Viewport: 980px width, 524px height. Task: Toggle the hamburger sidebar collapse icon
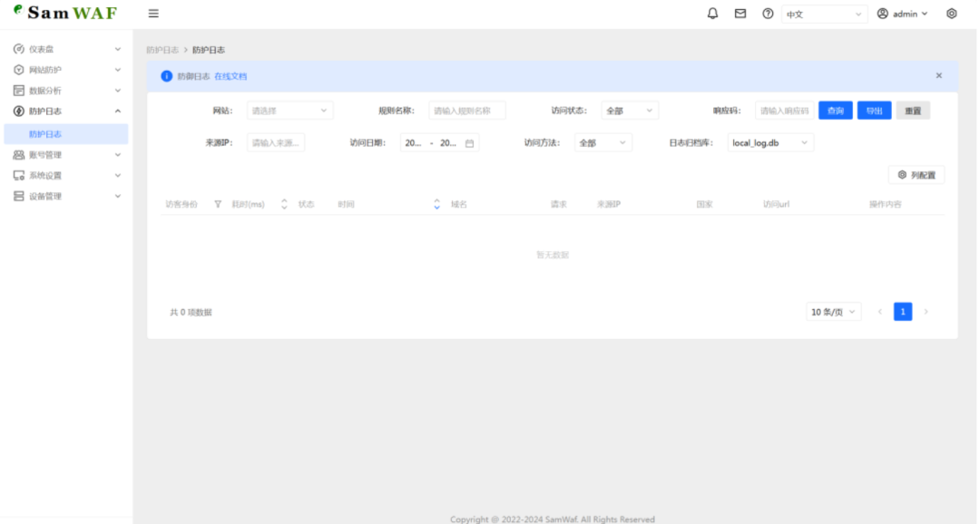tap(153, 14)
